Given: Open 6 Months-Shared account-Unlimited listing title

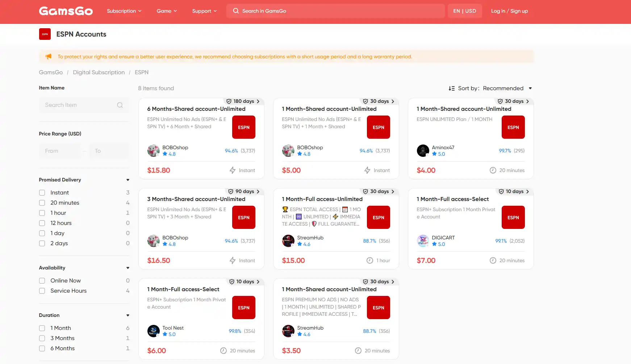Looking at the screenshot, I should pyautogui.click(x=196, y=109).
